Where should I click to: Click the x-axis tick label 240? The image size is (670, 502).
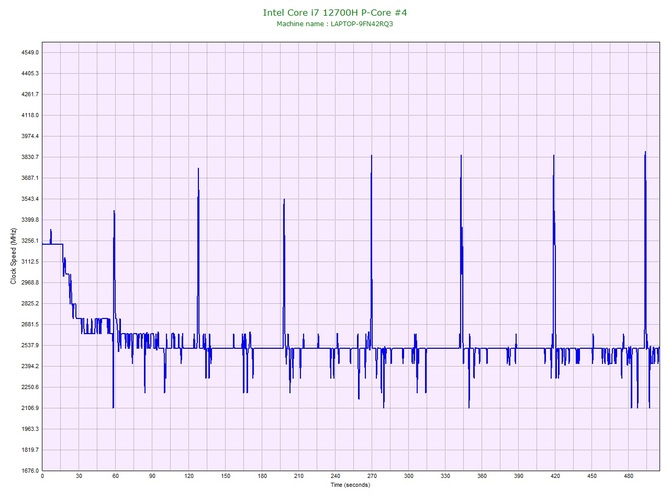click(x=335, y=476)
